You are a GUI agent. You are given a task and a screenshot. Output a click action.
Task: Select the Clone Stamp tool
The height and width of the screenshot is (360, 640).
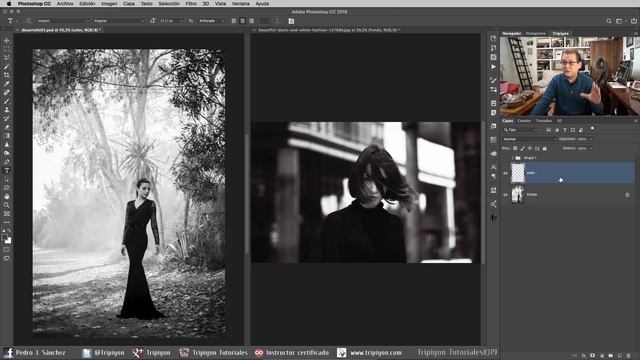[7, 109]
